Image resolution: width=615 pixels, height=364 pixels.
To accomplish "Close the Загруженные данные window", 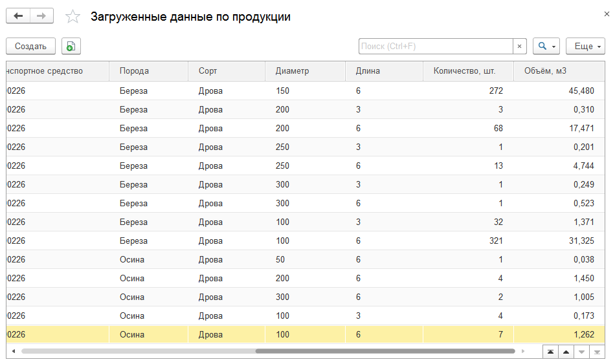I will 607,14.
